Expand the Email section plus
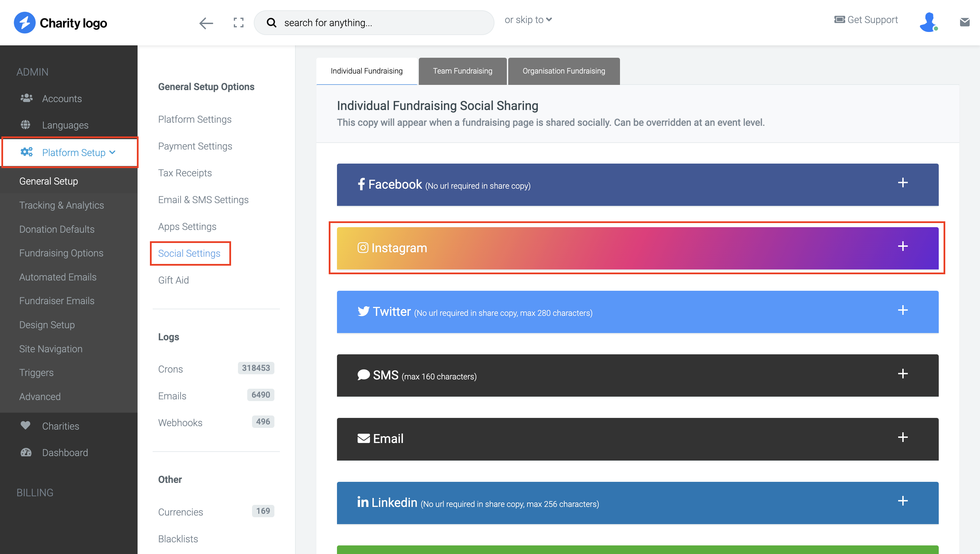The height and width of the screenshot is (554, 980). (x=902, y=437)
